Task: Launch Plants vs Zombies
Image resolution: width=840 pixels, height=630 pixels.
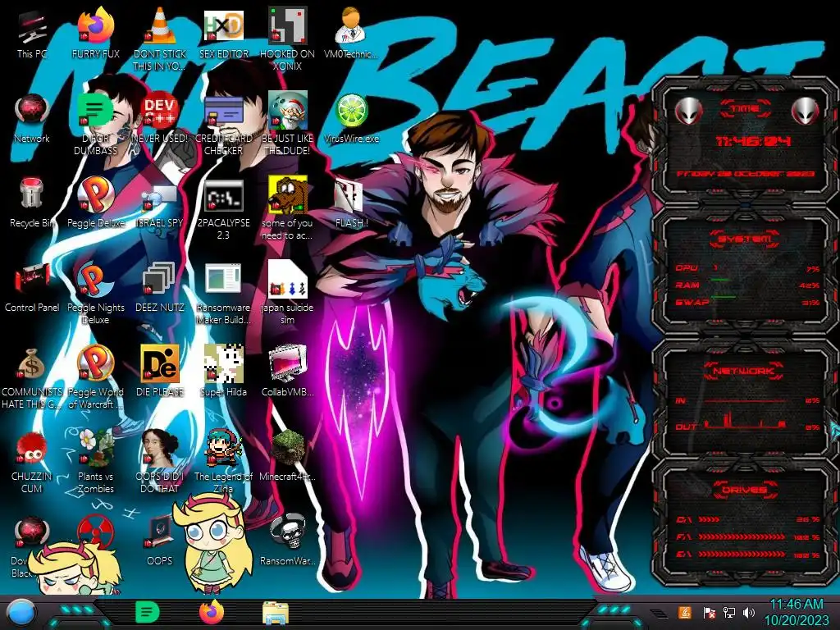Action: [x=95, y=462]
